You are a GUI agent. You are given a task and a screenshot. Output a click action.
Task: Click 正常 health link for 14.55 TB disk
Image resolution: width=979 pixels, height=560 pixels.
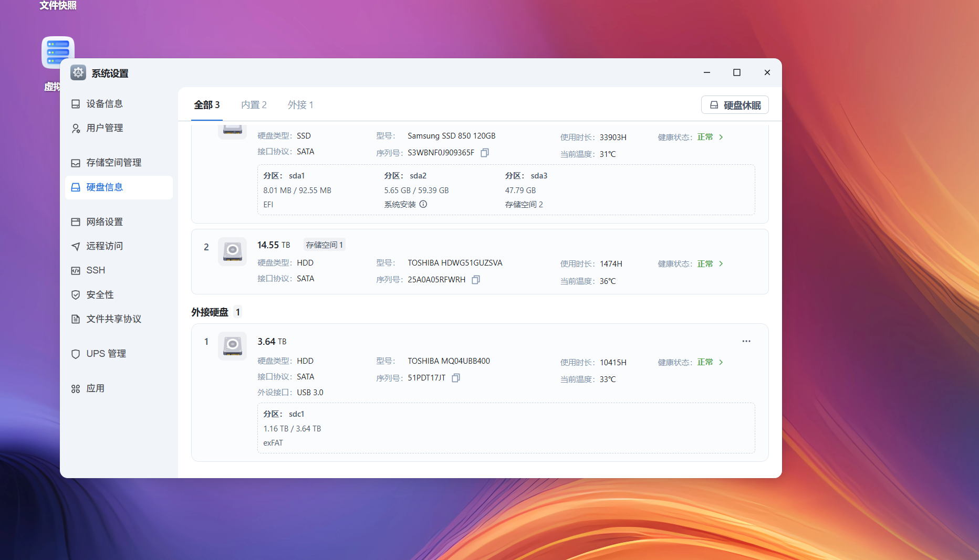[x=705, y=263]
